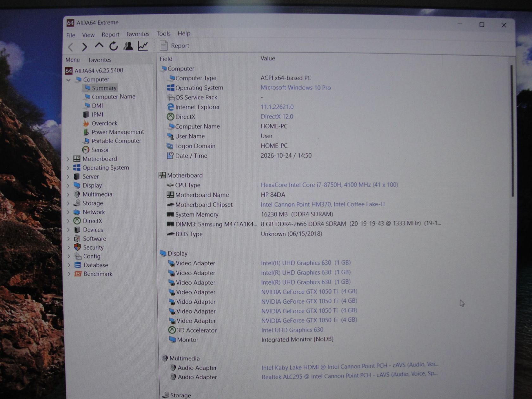
Task: Open the Microsoft Windows 10 Pro link
Action: (x=295, y=88)
